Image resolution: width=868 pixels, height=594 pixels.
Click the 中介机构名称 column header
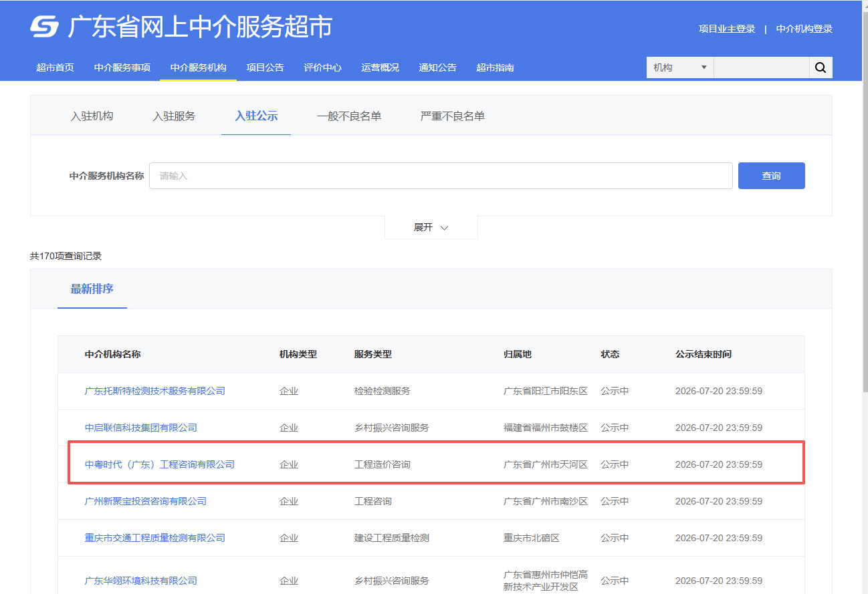pyautogui.click(x=113, y=354)
